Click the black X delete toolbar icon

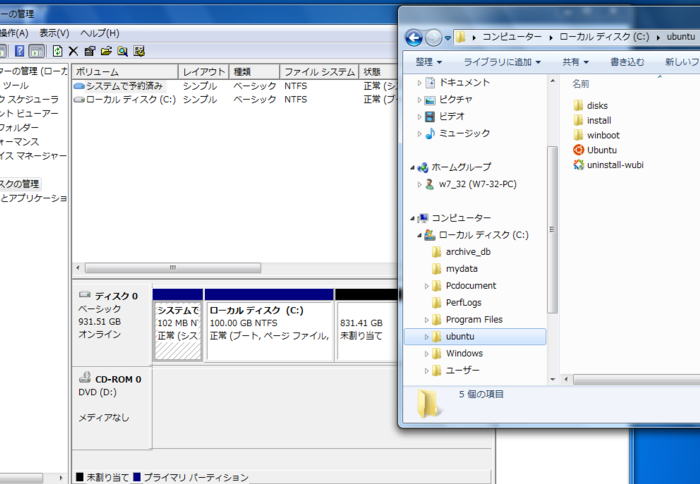pos(73,51)
